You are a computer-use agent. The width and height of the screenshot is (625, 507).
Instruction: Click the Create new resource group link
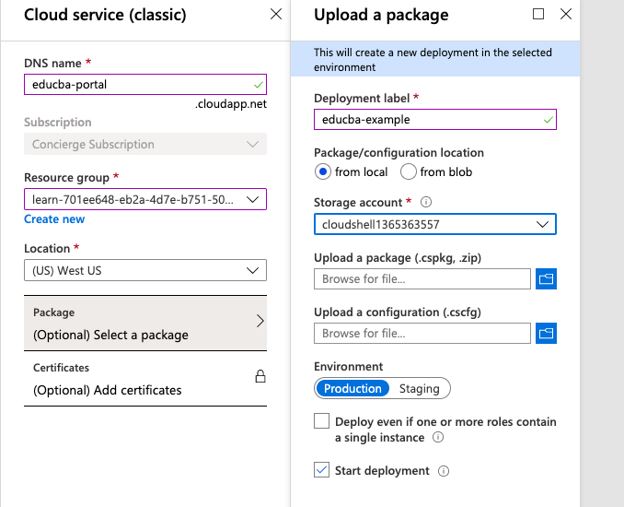pos(54,219)
